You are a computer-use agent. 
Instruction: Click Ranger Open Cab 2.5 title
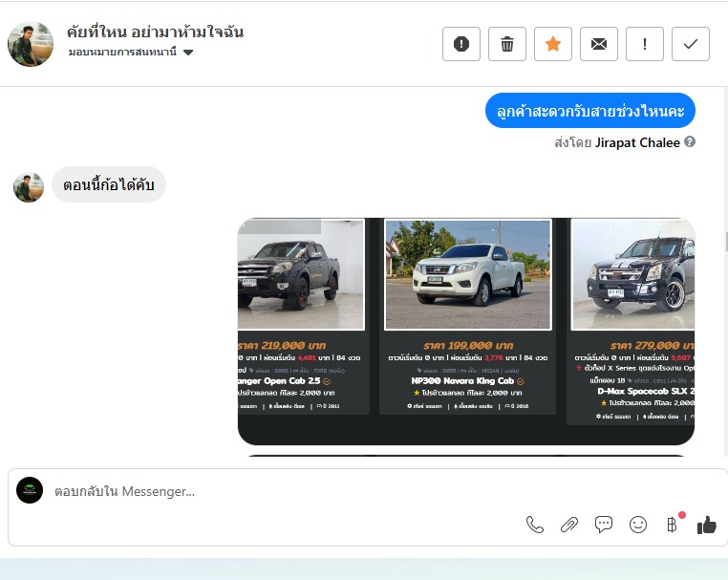279,381
